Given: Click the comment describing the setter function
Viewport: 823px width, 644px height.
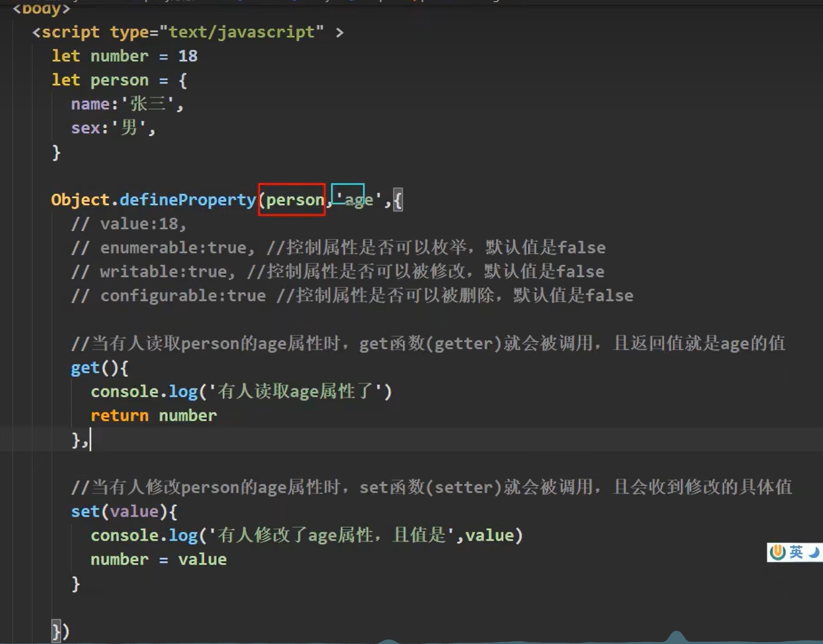Looking at the screenshot, I should (x=432, y=487).
